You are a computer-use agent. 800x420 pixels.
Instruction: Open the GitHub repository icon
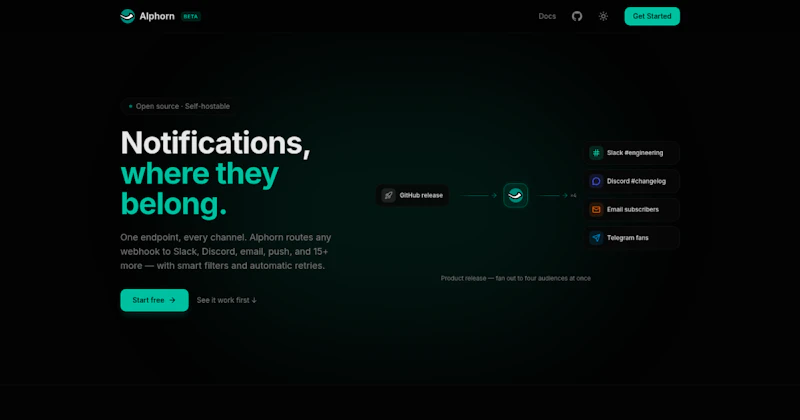(x=577, y=16)
